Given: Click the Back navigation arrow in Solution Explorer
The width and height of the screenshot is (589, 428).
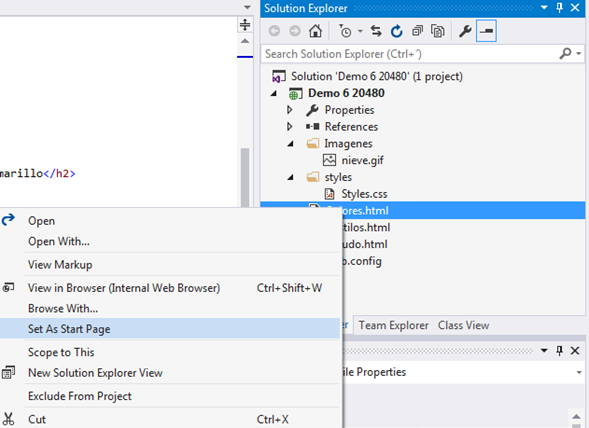Looking at the screenshot, I should tap(275, 31).
